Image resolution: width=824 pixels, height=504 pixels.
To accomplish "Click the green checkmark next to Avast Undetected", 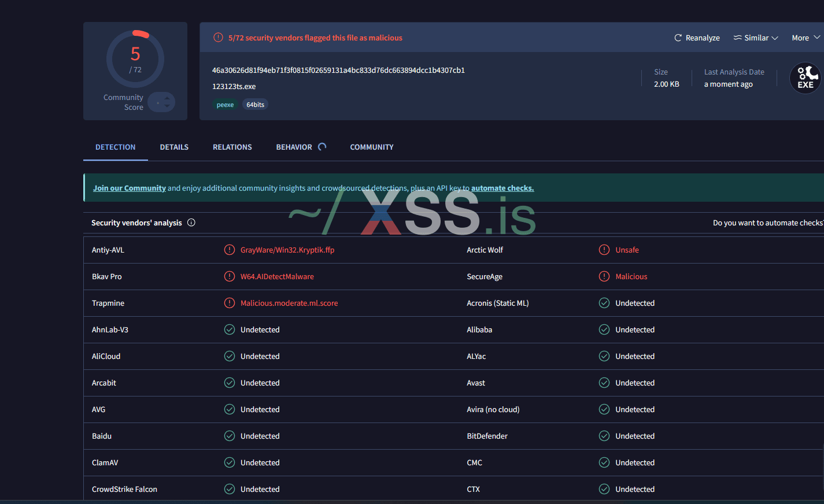I will (604, 383).
